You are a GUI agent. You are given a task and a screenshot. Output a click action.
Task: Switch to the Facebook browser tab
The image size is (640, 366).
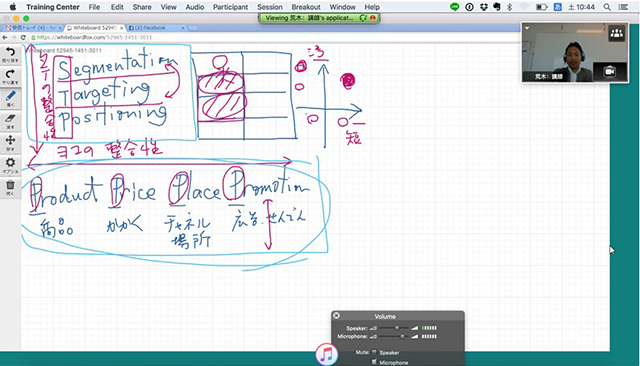pyautogui.click(x=156, y=28)
